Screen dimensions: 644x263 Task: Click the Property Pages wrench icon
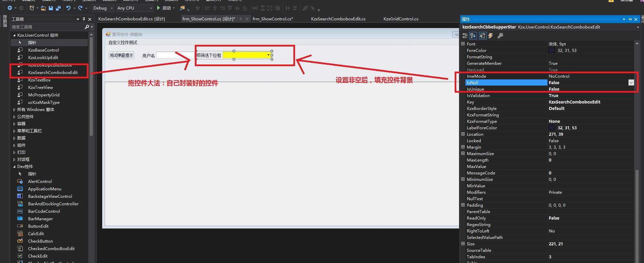point(500,36)
